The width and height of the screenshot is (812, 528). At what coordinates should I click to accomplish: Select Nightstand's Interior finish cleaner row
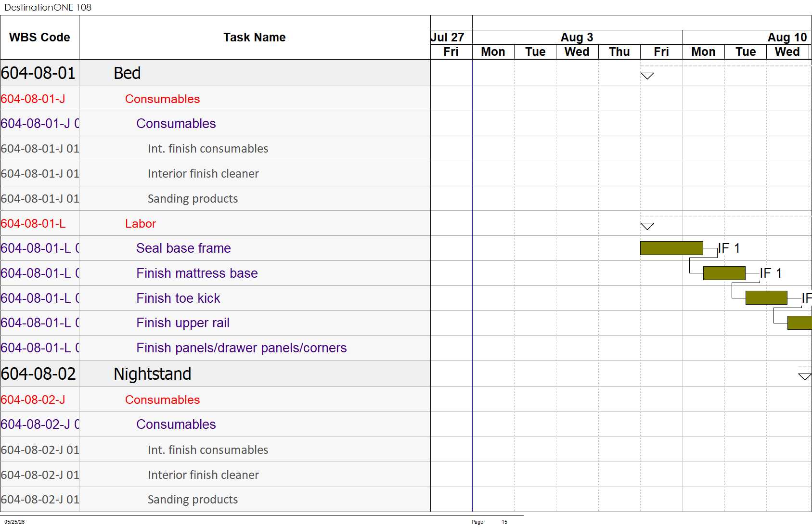click(x=215, y=475)
